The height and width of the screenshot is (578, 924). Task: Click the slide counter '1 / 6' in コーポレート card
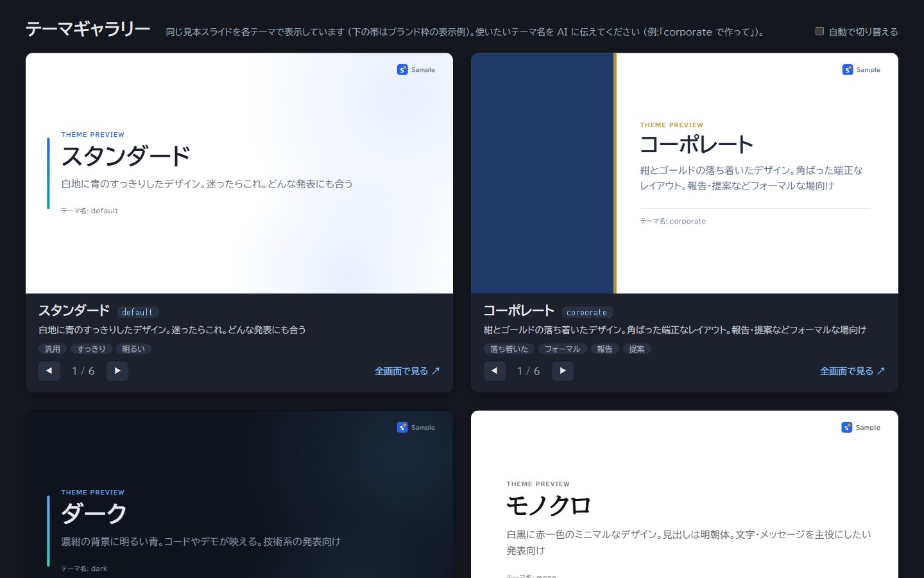tap(529, 371)
